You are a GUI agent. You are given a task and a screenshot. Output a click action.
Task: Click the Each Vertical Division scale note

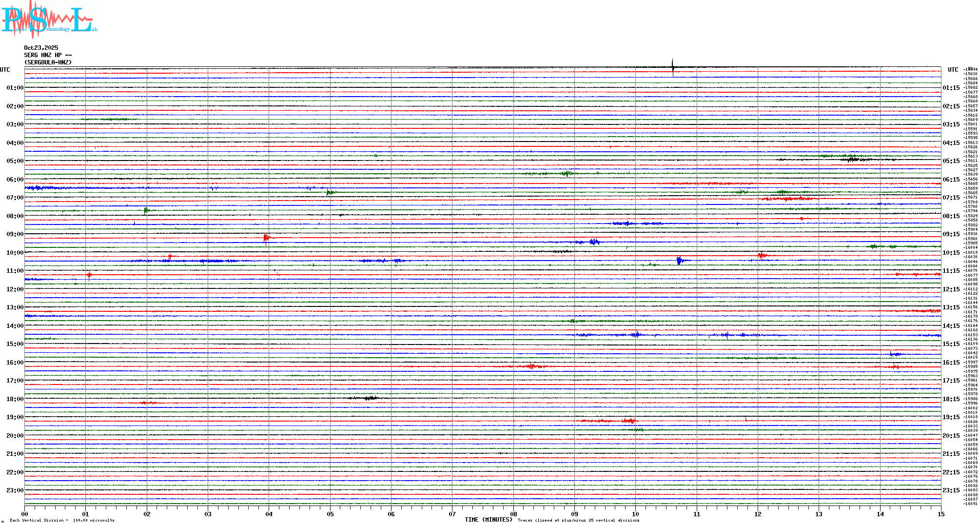62,520
